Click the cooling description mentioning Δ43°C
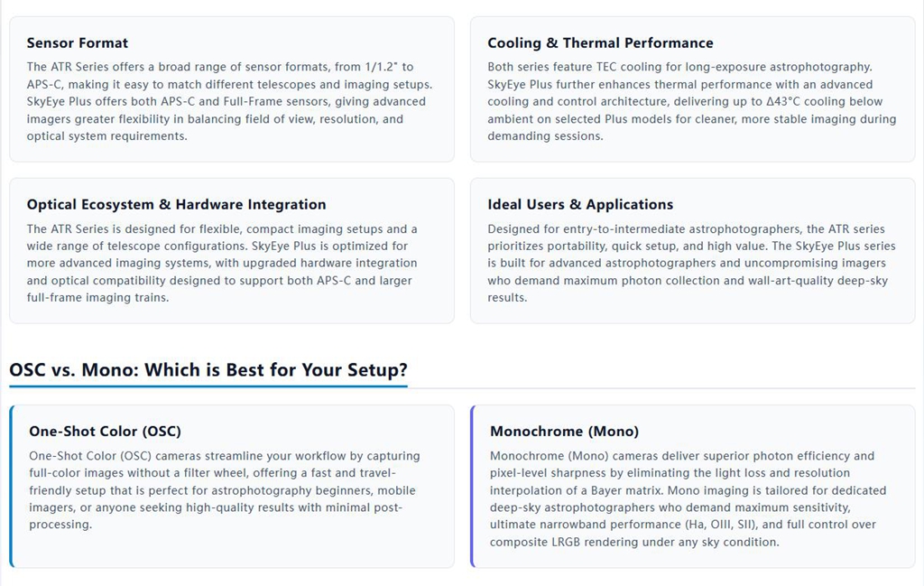Viewport: 924px width, 586px height. click(691, 101)
